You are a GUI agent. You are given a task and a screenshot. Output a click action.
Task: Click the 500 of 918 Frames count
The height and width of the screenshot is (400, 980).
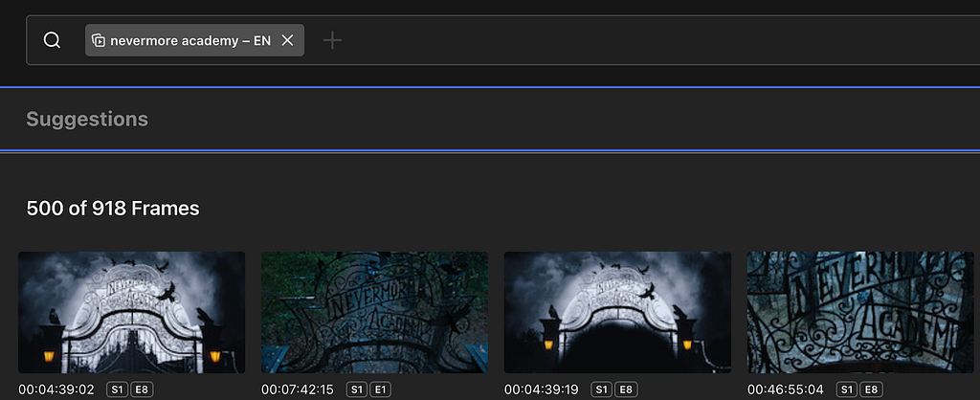(x=113, y=208)
